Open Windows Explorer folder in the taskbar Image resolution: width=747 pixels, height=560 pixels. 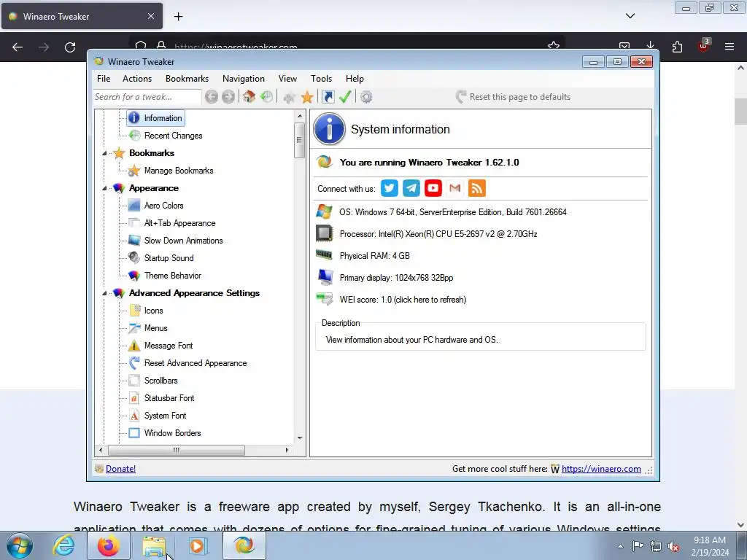pyautogui.click(x=153, y=545)
